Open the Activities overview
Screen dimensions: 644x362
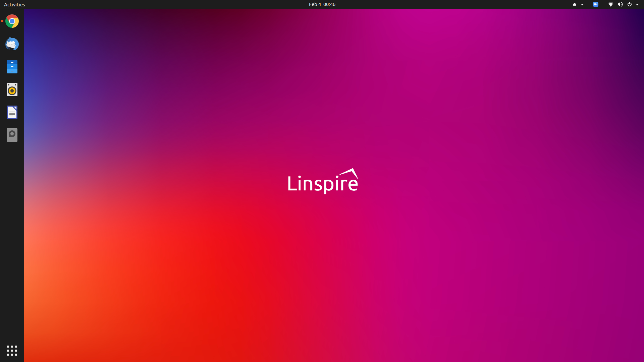point(14,4)
